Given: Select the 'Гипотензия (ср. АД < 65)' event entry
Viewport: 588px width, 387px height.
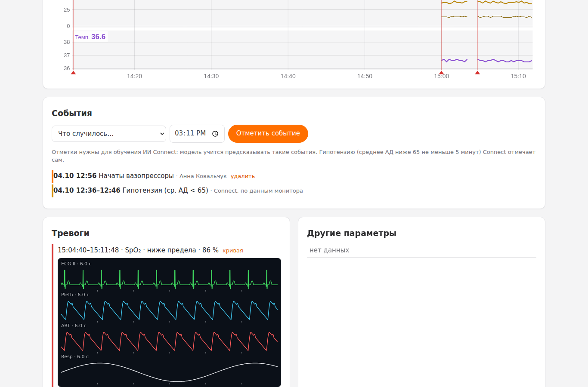Looking at the screenshot, I should click(178, 190).
